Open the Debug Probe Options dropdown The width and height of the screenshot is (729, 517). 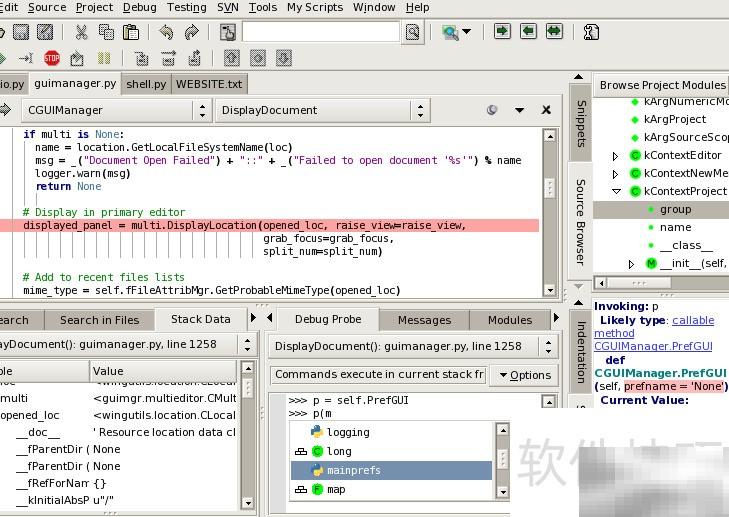(x=524, y=375)
